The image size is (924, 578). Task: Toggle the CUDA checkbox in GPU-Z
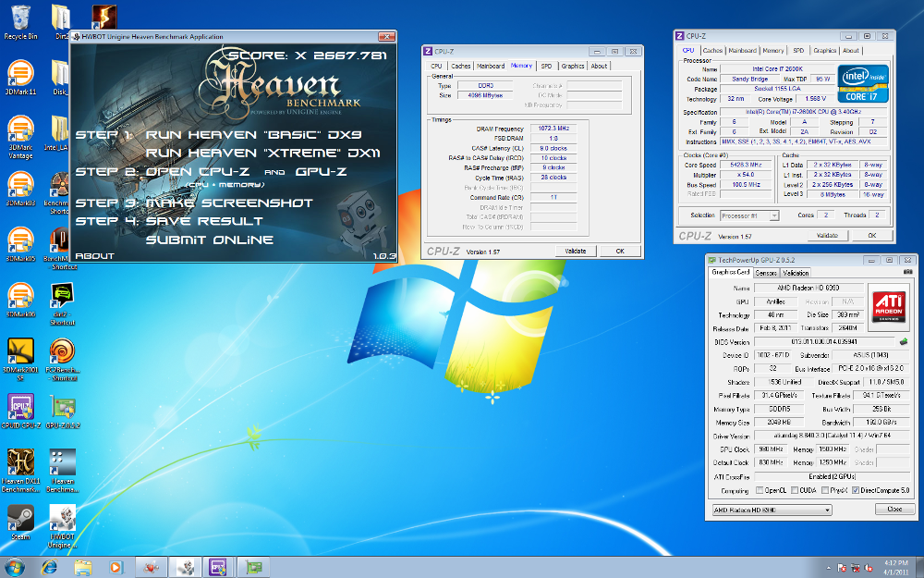coord(795,490)
